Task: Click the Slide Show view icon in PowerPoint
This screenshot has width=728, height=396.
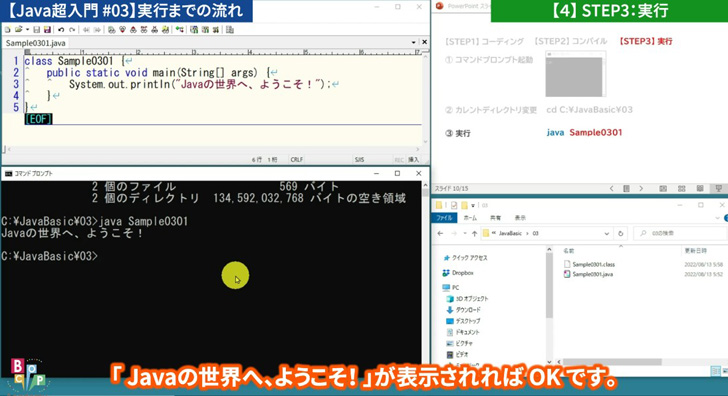Action: point(719,188)
